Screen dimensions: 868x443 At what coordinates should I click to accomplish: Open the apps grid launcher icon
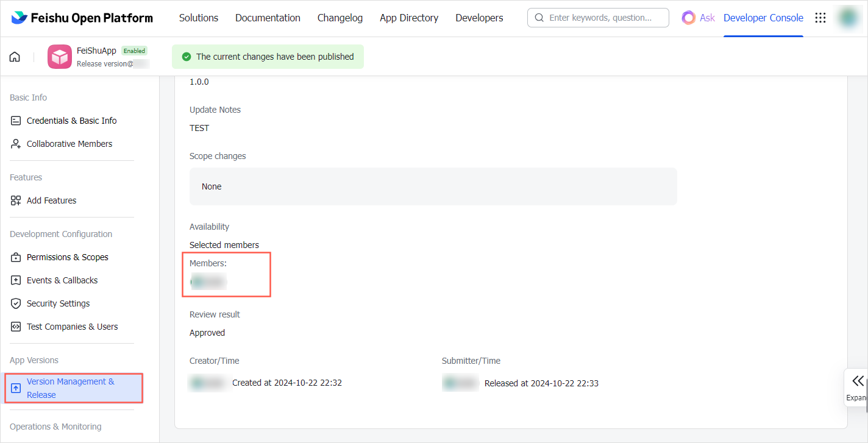click(820, 18)
